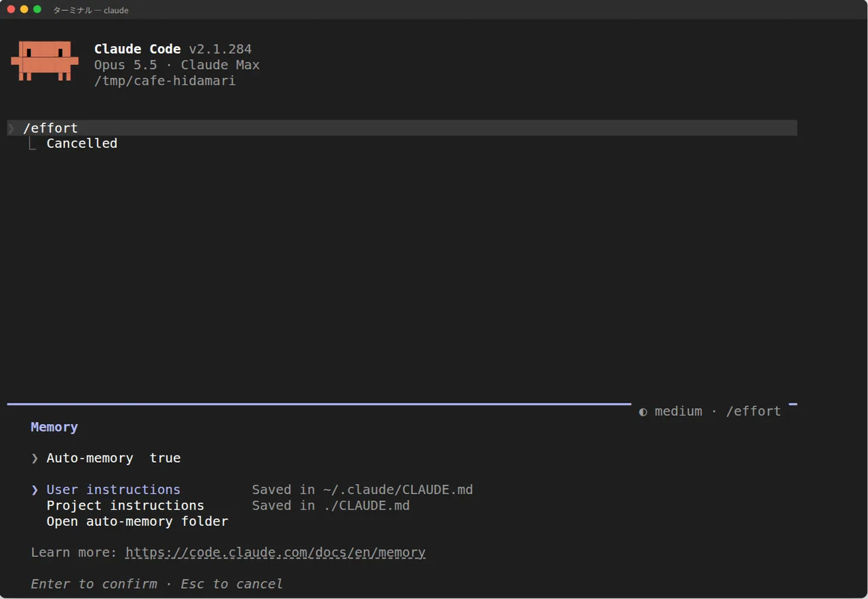Click the Claude Code pixel mascot logo

click(x=45, y=61)
